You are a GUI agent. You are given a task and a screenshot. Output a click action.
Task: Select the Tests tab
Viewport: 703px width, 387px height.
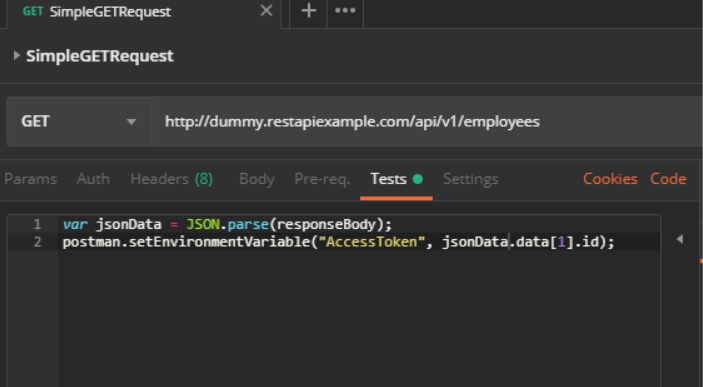tap(396, 179)
